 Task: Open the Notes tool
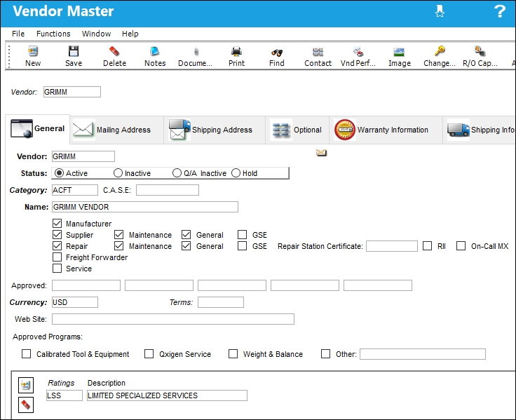pos(155,56)
